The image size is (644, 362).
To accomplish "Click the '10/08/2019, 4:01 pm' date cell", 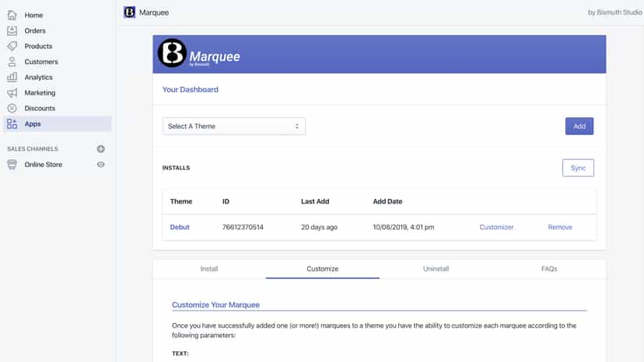I will coord(404,228).
